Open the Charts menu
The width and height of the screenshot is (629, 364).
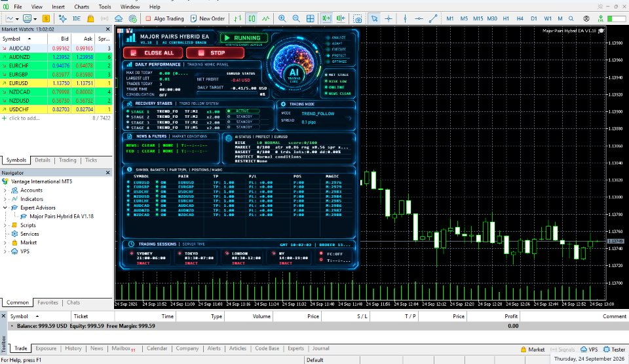(82, 7)
